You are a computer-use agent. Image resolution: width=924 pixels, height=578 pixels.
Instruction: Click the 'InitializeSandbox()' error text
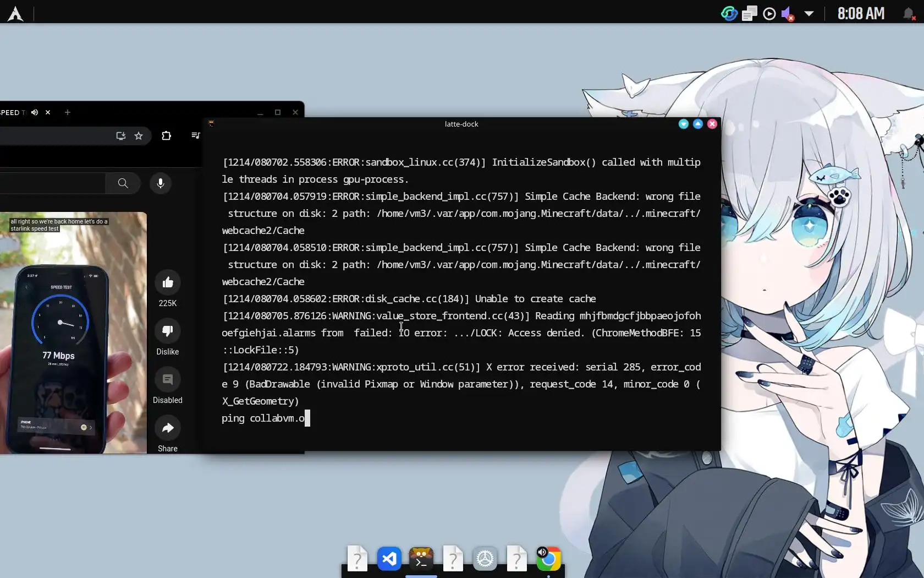coord(544,162)
